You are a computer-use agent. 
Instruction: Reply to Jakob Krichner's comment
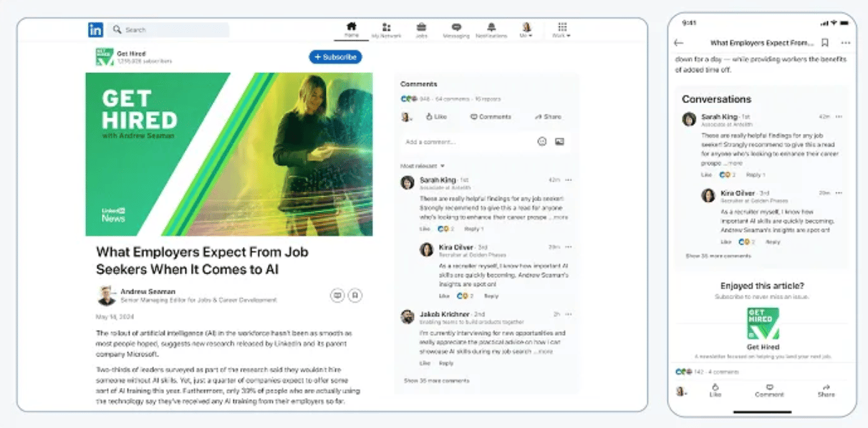pyautogui.click(x=446, y=363)
